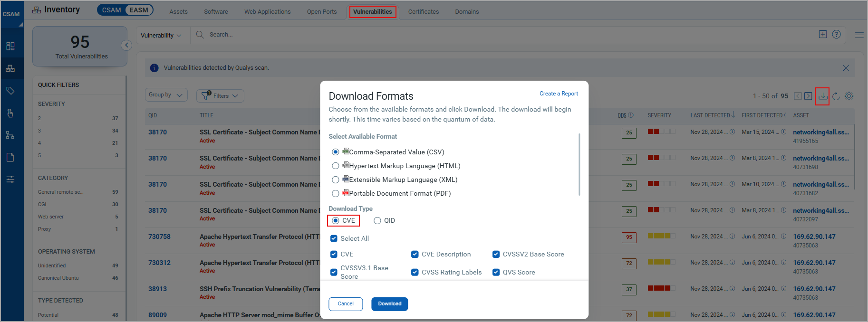Filter by General remote se... category
This screenshot has height=322, width=868.
pyautogui.click(x=61, y=192)
